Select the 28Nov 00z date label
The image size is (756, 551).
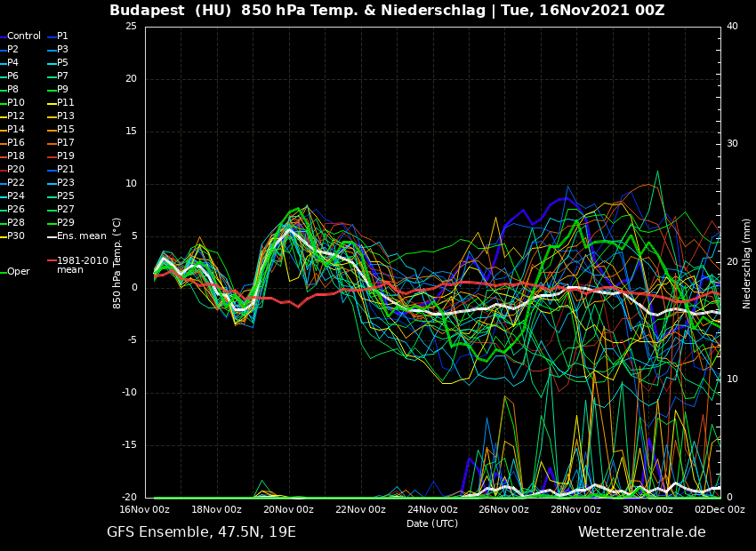coord(575,510)
